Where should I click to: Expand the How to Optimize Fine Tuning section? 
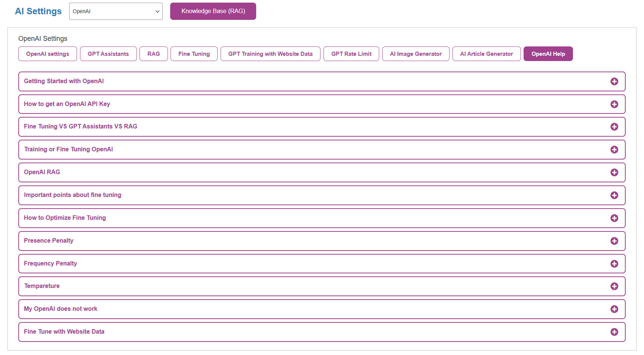pos(65,218)
